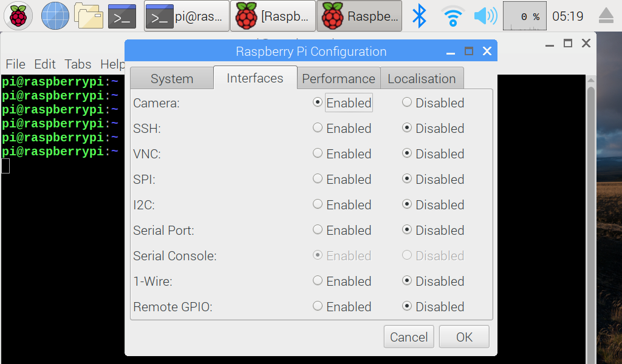Click the CPU usage monitor
This screenshot has width=622, height=364.
point(524,16)
